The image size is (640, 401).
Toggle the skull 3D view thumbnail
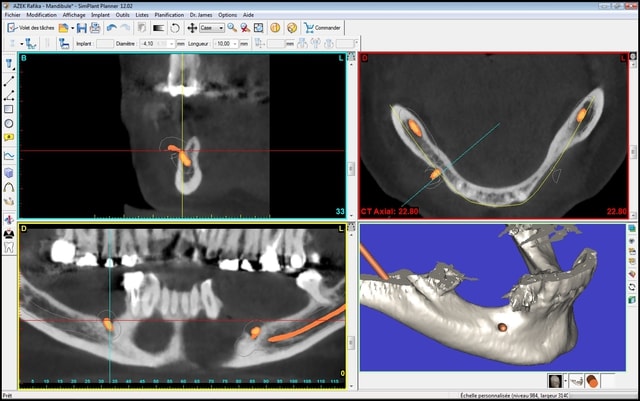[x=554, y=381]
